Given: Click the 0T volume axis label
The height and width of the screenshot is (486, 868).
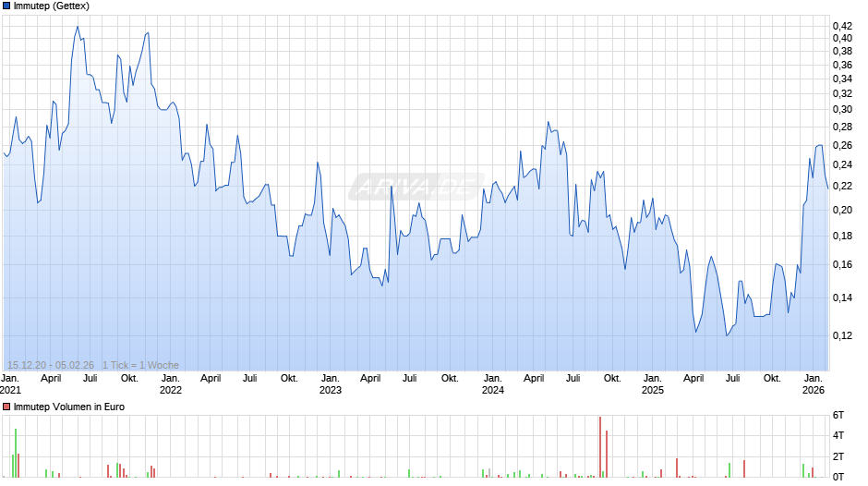Looking at the screenshot, I should click(838, 477).
